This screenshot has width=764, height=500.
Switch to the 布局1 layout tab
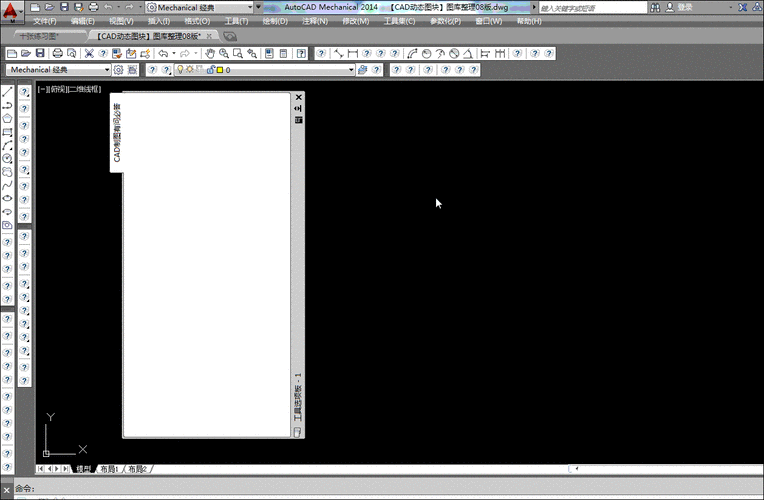(108, 469)
